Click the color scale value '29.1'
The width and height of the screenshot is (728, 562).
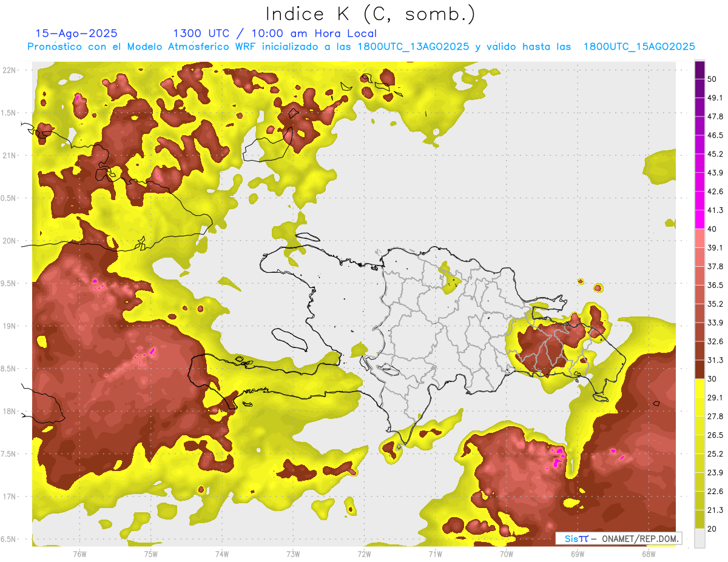tap(715, 398)
